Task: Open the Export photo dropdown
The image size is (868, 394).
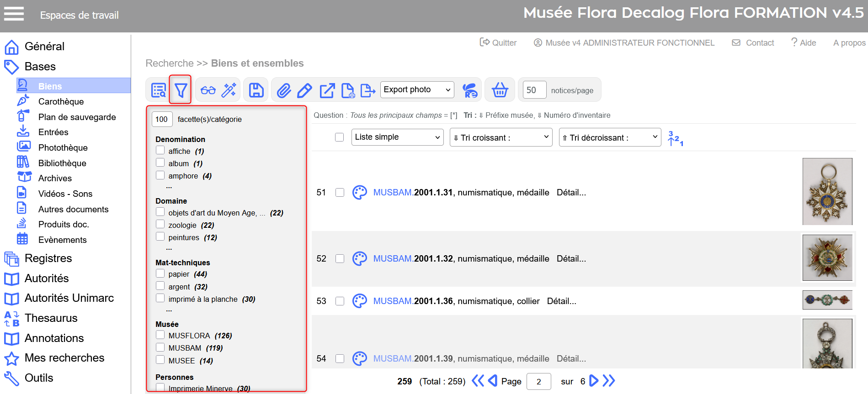Action: [x=417, y=90]
